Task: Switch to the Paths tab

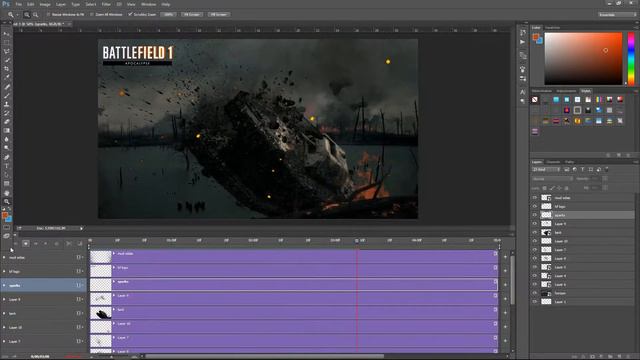Action: click(x=569, y=162)
